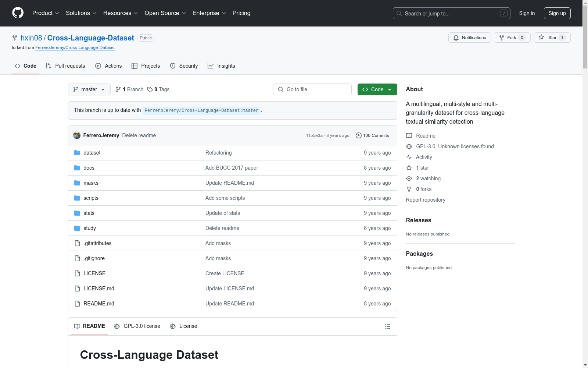Open the master branch selector
The width and height of the screenshot is (588, 368).
(89, 89)
